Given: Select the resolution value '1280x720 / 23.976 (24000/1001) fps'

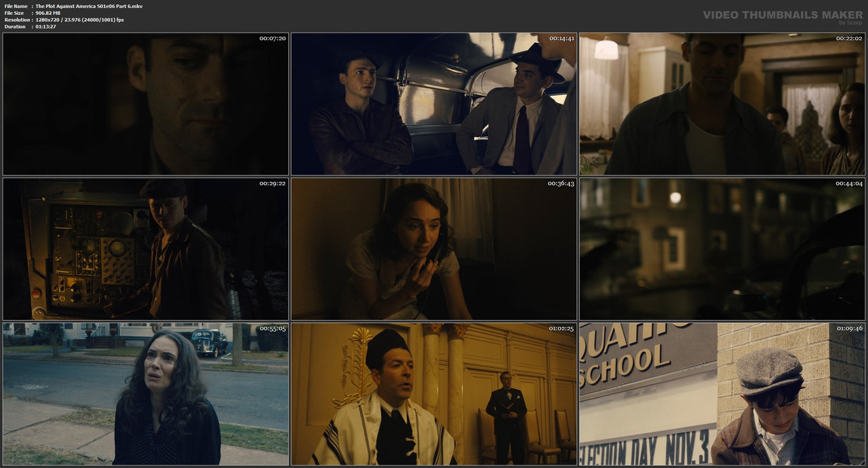Looking at the screenshot, I should [x=80, y=20].
